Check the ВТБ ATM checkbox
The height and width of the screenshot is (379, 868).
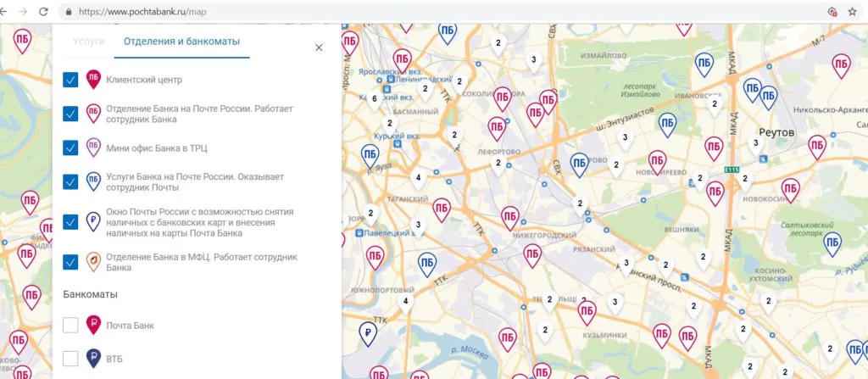click(x=70, y=359)
